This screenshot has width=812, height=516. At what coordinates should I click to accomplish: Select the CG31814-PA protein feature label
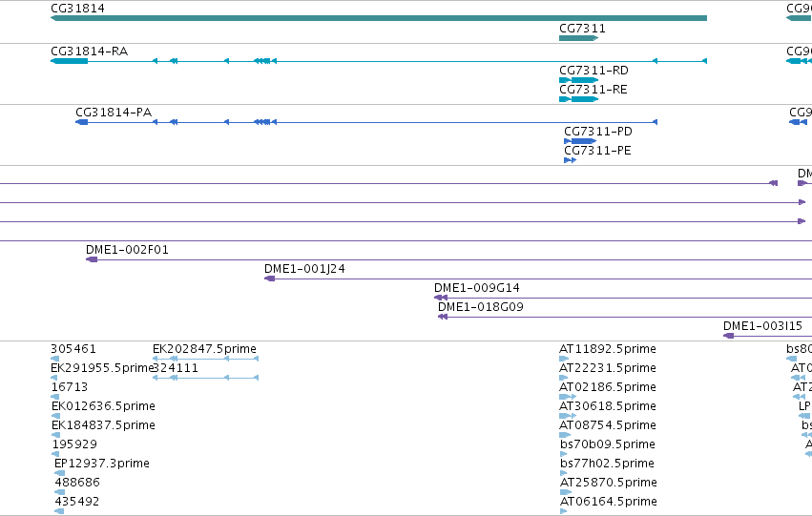(114, 113)
